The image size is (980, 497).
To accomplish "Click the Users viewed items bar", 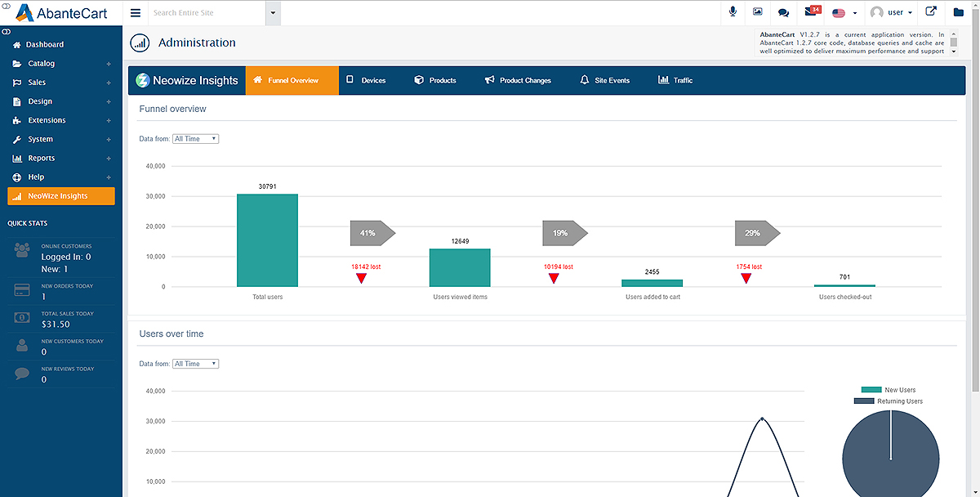I will tap(460, 267).
